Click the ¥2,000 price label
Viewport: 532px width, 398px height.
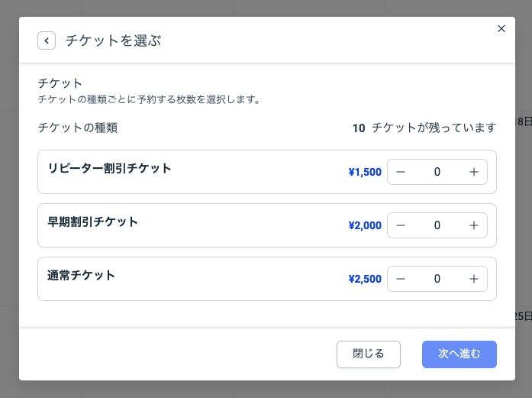click(365, 225)
